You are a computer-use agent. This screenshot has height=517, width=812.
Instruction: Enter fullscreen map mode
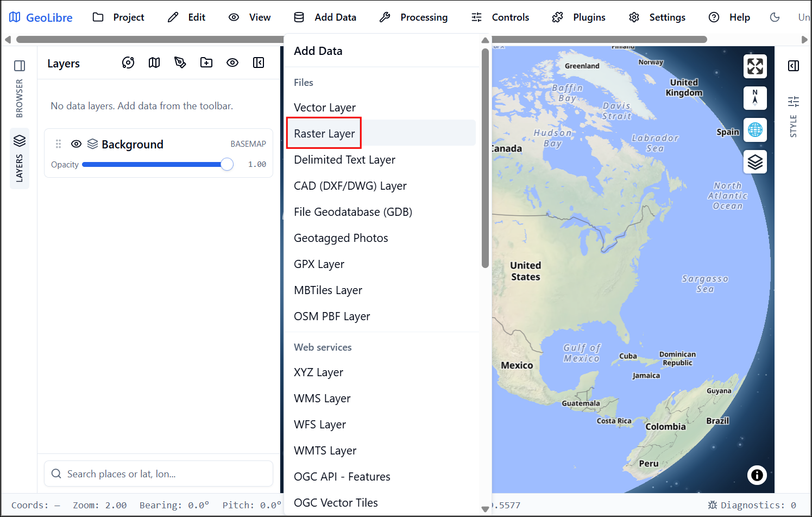point(755,66)
